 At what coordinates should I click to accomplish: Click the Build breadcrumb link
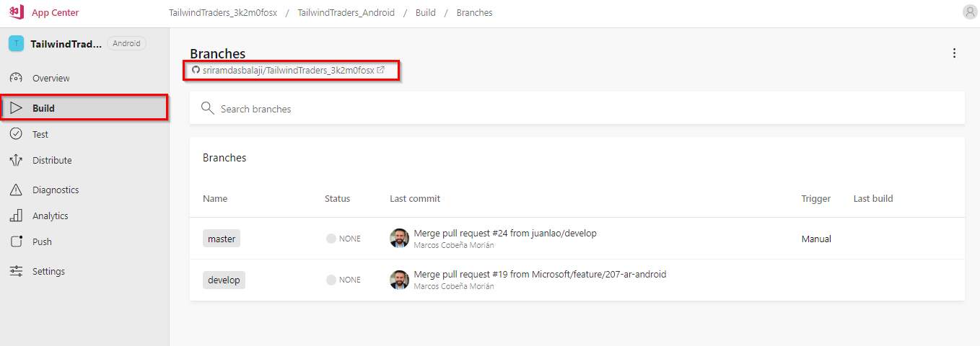point(426,13)
